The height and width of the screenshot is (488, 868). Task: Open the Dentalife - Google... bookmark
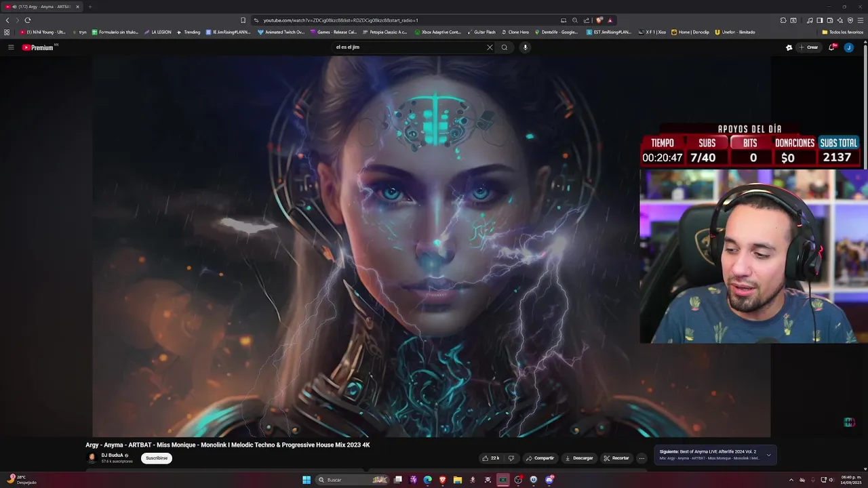pos(557,32)
